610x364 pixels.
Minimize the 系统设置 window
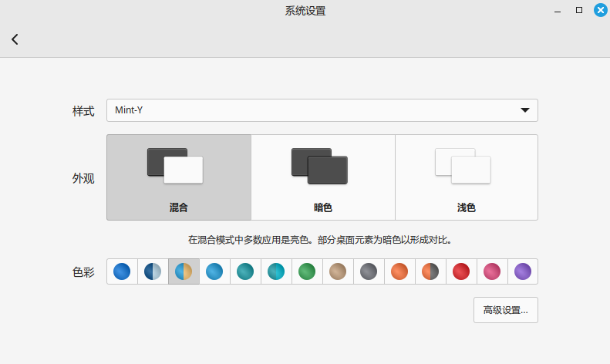pos(558,11)
